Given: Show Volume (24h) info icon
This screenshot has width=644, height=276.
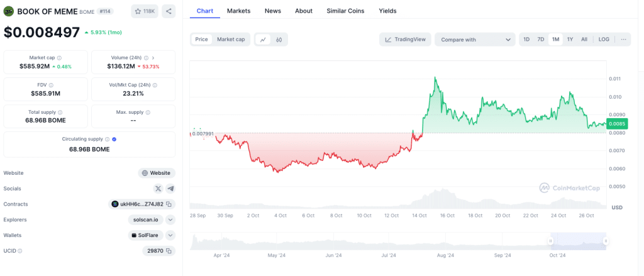Looking at the screenshot, I should (146, 58).
